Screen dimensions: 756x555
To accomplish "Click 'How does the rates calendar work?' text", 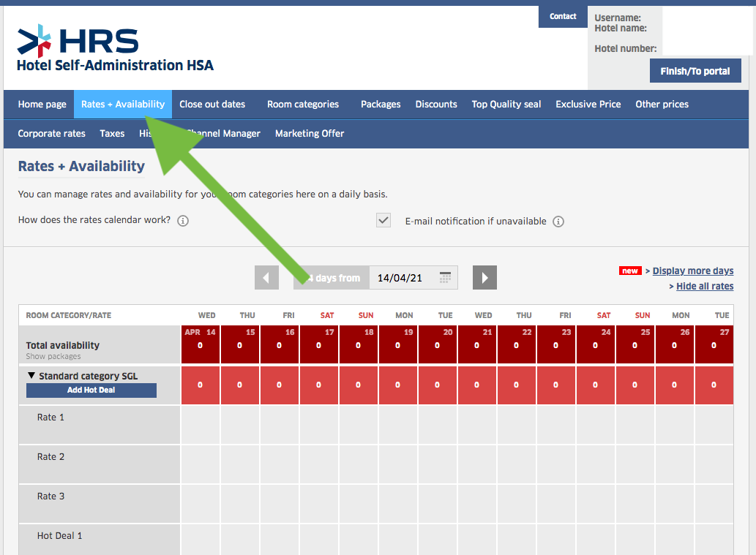I will [x=94, y=219].
